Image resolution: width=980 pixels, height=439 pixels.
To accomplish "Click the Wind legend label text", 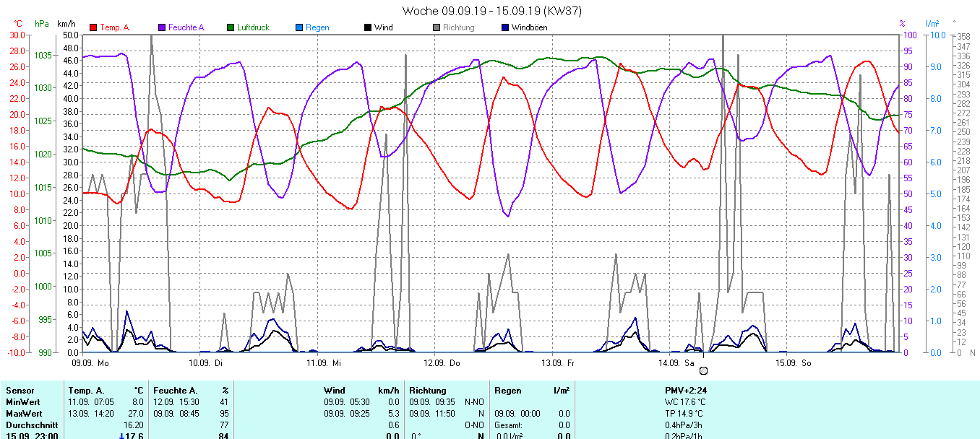I will (383, 27).
